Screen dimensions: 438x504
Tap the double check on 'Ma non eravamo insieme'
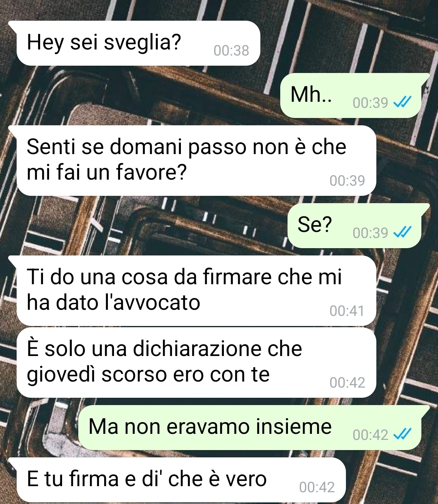point(403,435)
